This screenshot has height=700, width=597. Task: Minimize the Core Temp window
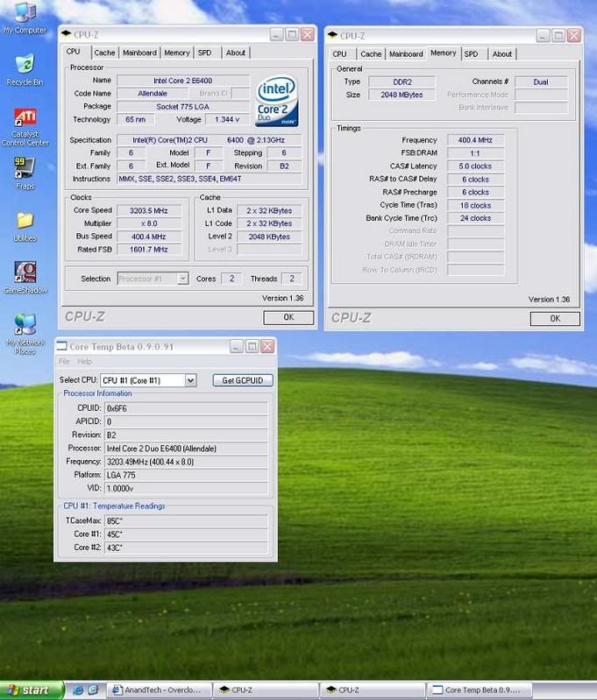[x=237, y=346]
